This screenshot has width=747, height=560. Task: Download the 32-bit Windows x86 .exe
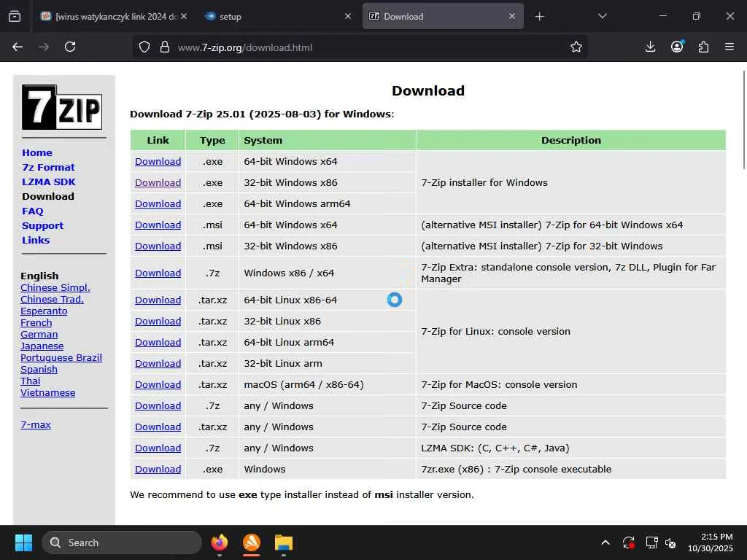pyautogui.click(x=158, y=182)
